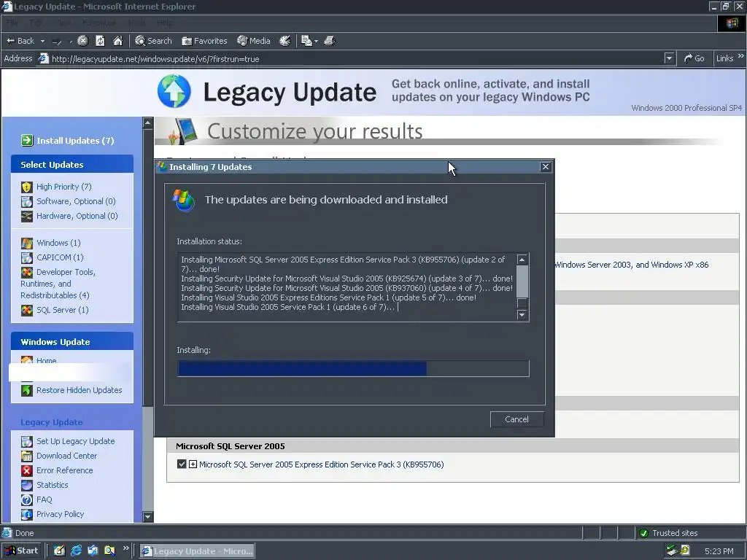
Task: Expand the Links toolbar chevron
Action: [741, 56]
